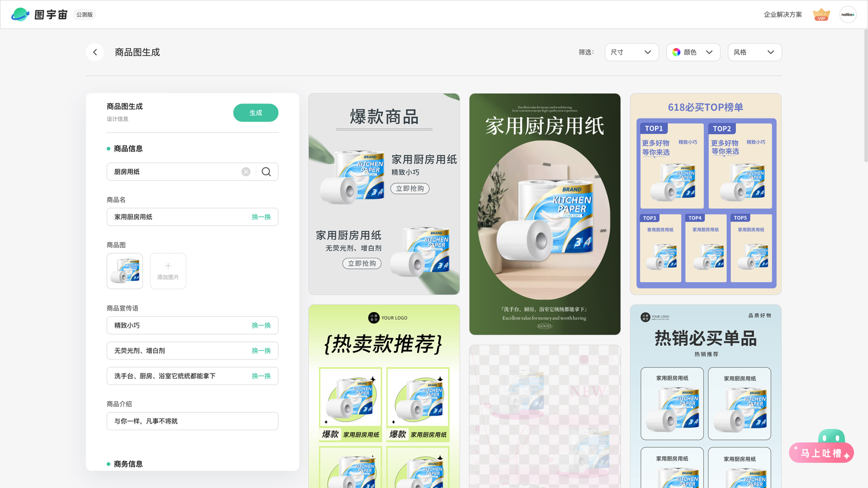Screen dimensions: 868x488
Task: Open the 风格 style dropdown
Action: pyautogui.click(x=755, y=52)
